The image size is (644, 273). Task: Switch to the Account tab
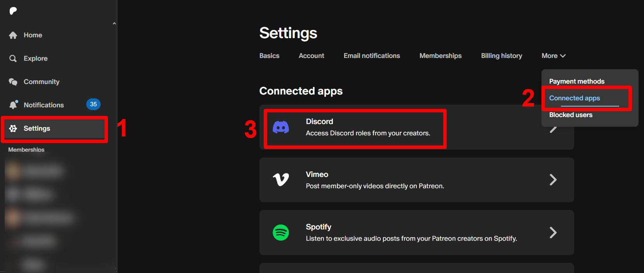[x=312, y=56]
